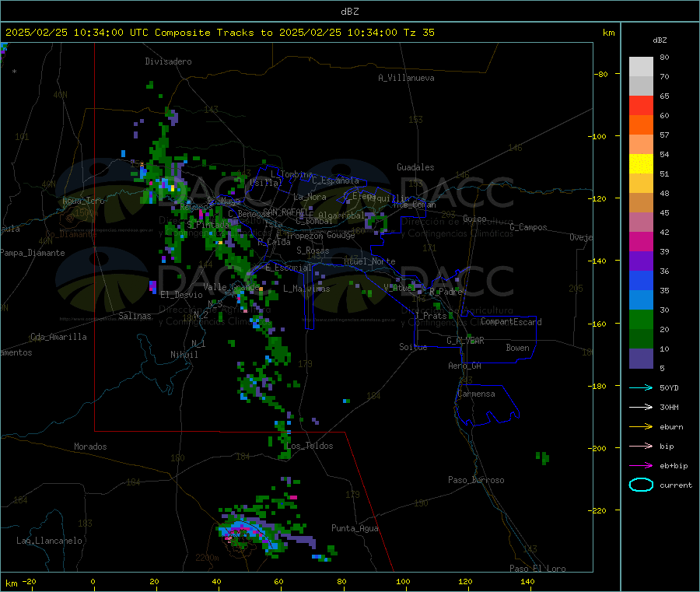Click the 'Los_Toldos' map label

(x=310, y=446)
